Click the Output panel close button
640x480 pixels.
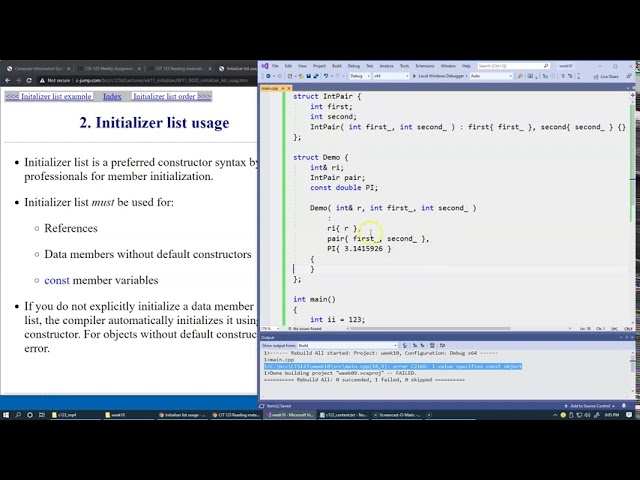coord(632,338)
